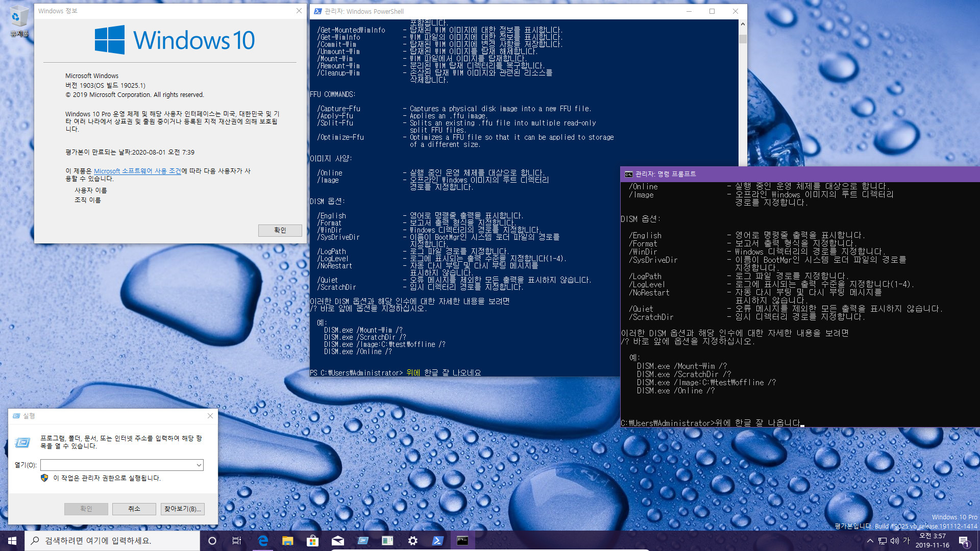
Task: Click Command Prompt line C:\Users\Administrator>
Action: point(668,423)
